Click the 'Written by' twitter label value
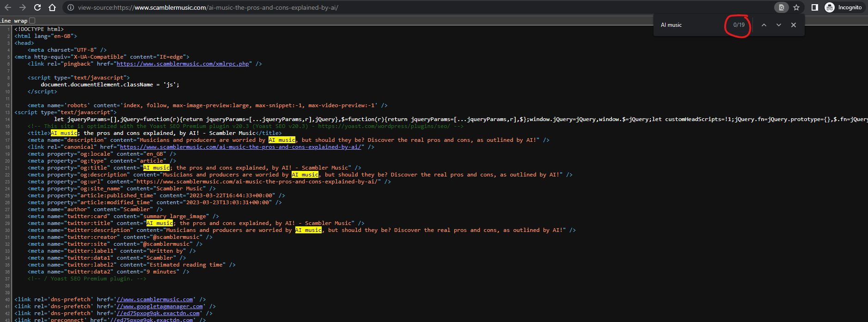This screenshot has height=322, width=868. tap(166, 251)
